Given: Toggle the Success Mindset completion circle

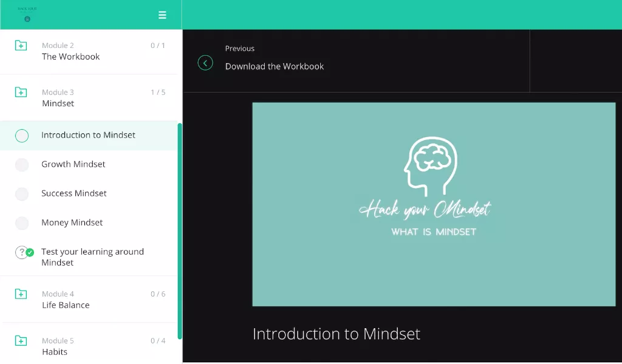Looking at the screenshot, I should click(x=22, y=194).
